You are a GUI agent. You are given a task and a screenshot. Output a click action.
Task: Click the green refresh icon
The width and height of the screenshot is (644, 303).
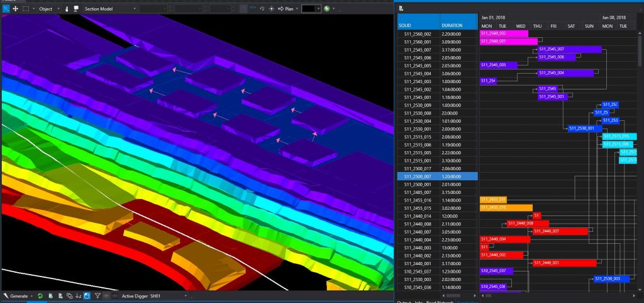click(40, 295)
